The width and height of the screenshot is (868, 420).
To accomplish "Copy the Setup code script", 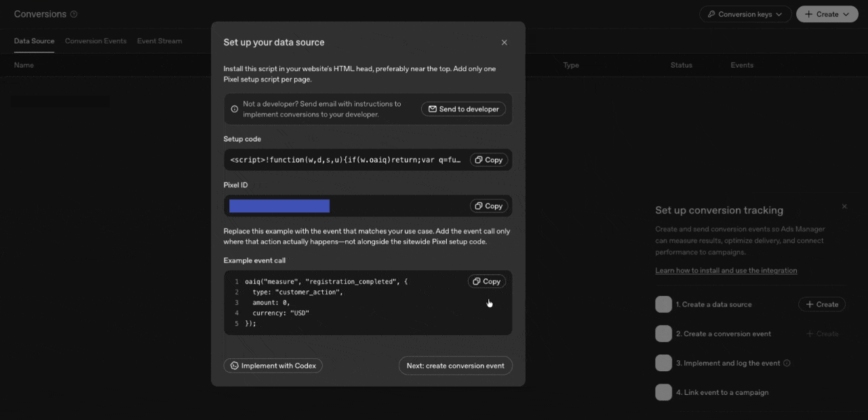I will [x=488, y=160].
